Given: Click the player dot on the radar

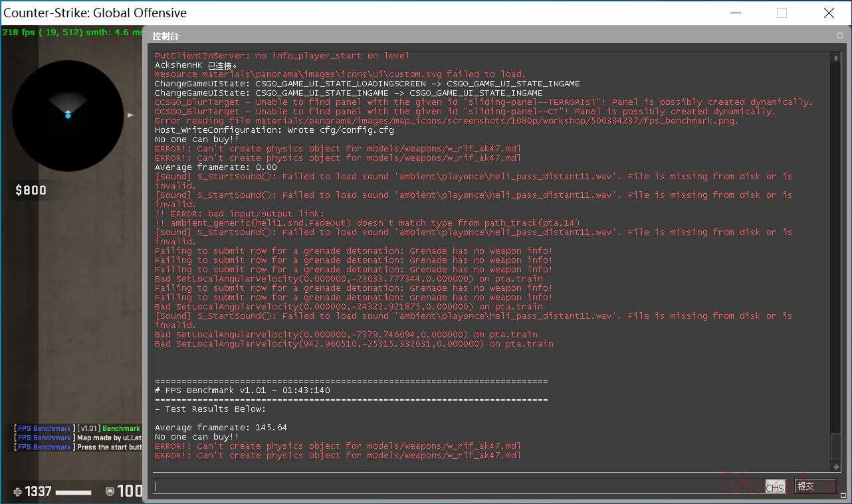Looking at the screenshot, I should (68, 116).
